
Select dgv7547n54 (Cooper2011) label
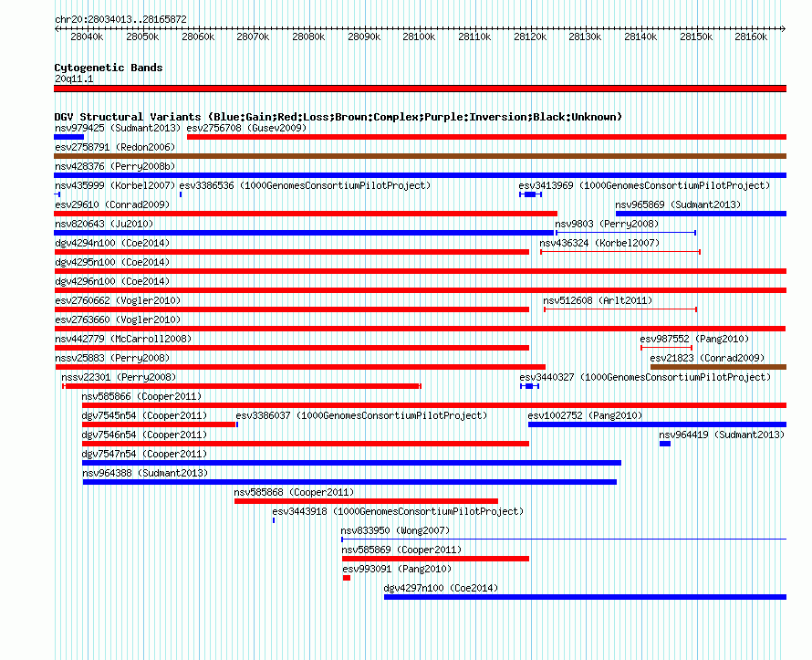pyautogui.click(x=144, y=454)
